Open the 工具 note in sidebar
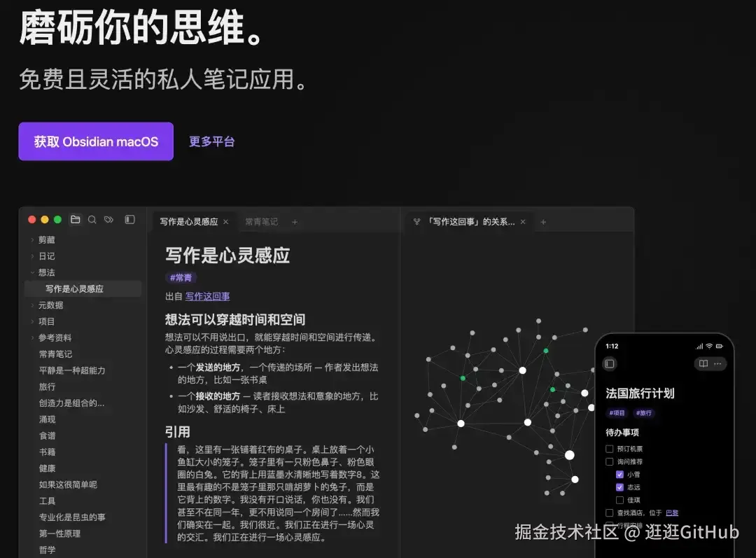 point(48,501)
